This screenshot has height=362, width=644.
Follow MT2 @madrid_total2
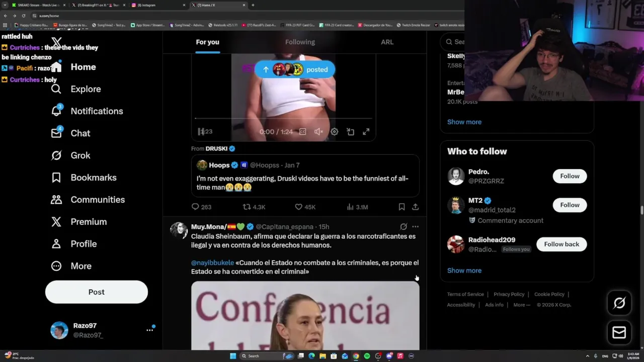pos(570,205)
